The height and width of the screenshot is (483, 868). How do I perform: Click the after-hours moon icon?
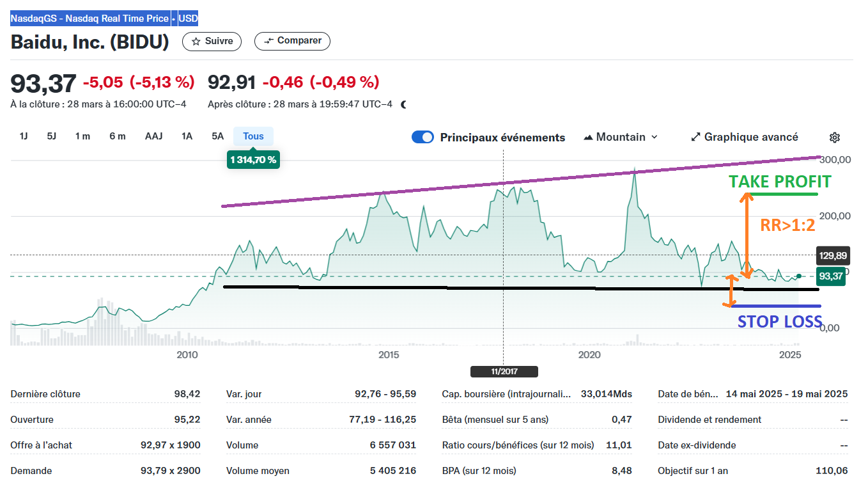(403, 104)
